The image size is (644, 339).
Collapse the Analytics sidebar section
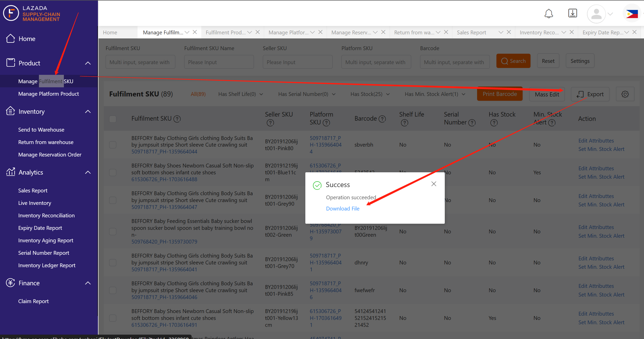pyautogui.click(x=88, y=172)
